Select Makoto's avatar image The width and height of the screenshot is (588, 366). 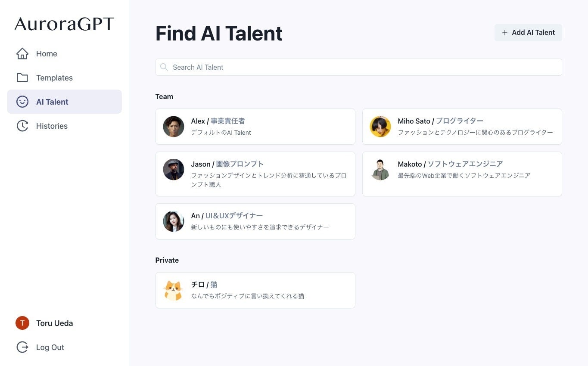click(380, 170)
